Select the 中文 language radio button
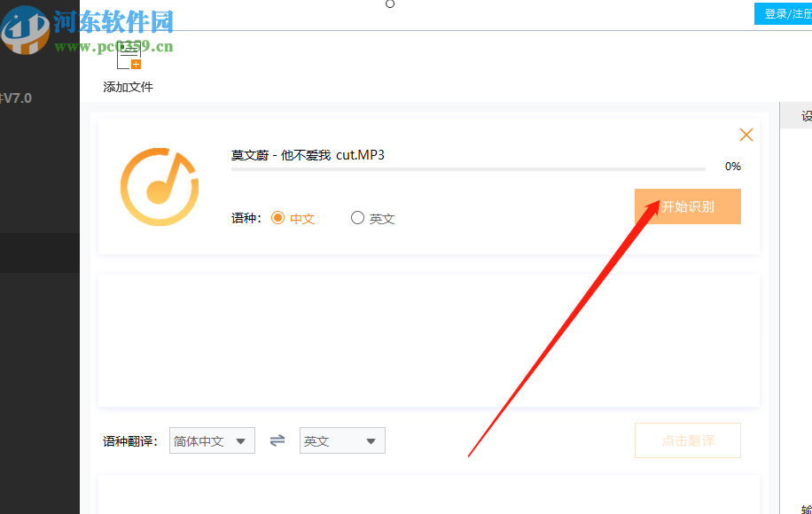 [278, 218]
